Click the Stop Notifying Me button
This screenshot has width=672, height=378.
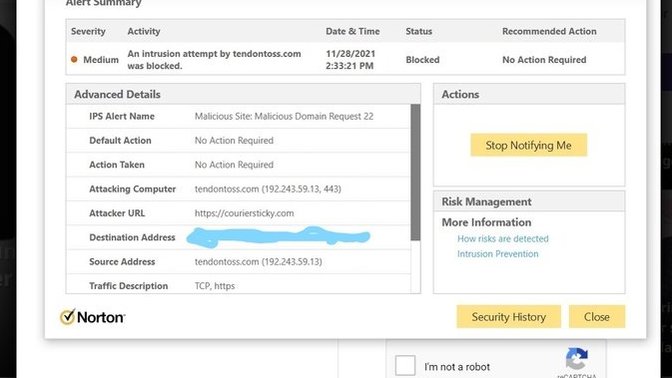(x=528, y=145)
